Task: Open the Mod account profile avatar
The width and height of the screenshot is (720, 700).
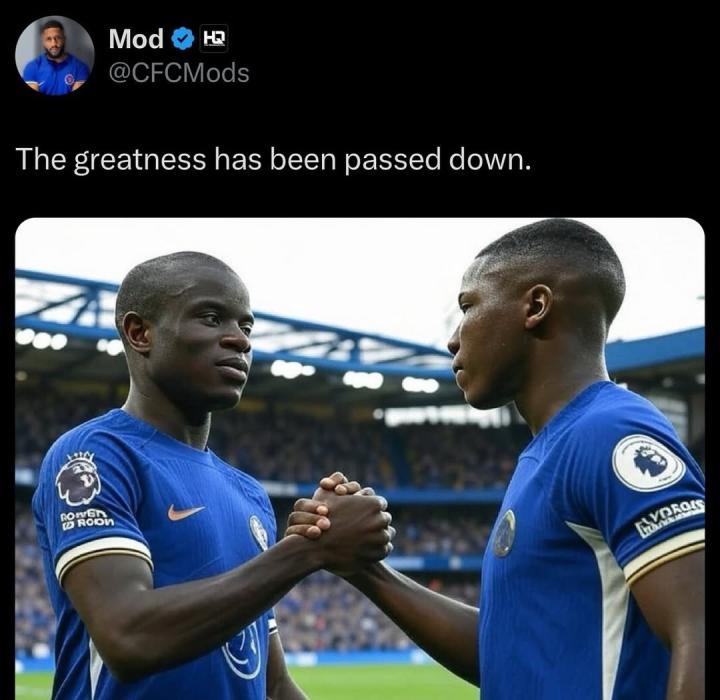Action: [55, 56]
